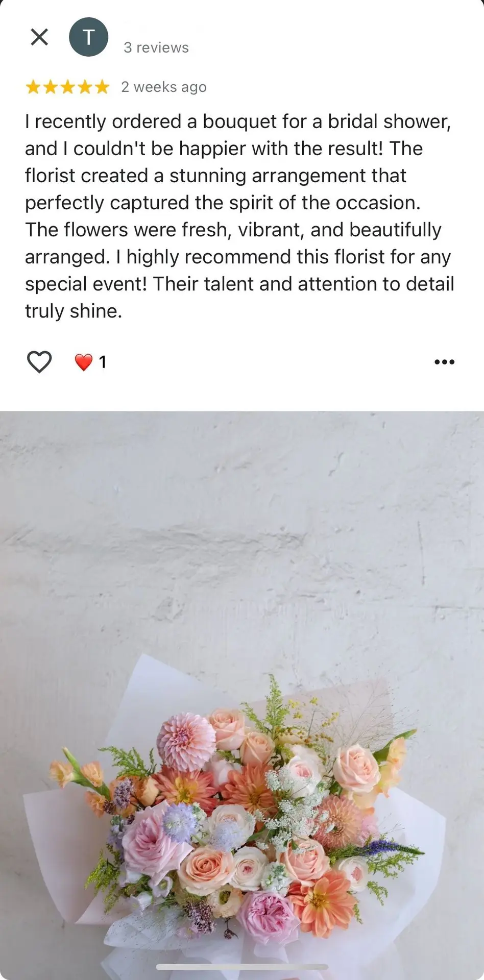Click the second gold rating star
This screenshot has height=980, width=484.
[51, 87]
